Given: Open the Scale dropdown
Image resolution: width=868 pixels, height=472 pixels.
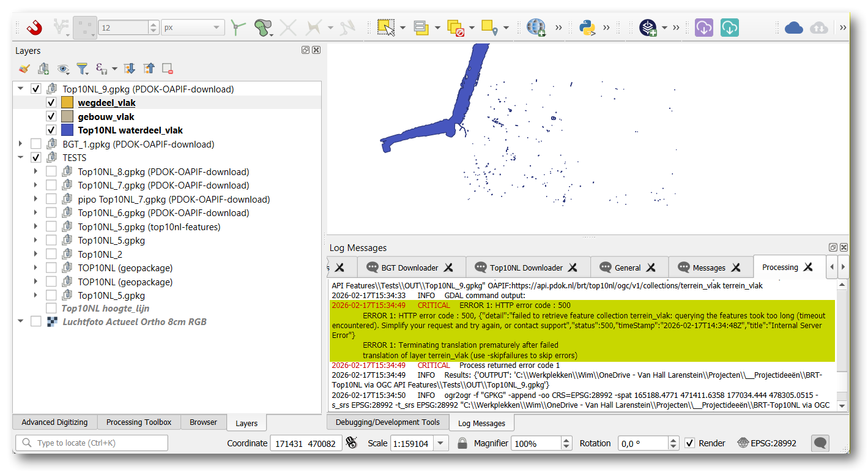Looking at the screenshot, I should 442,443.
